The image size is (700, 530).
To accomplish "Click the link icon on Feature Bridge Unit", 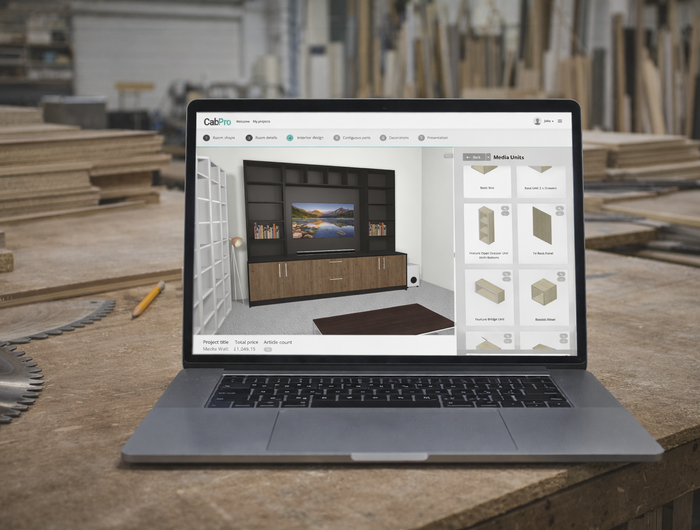I will click(505, 275).
